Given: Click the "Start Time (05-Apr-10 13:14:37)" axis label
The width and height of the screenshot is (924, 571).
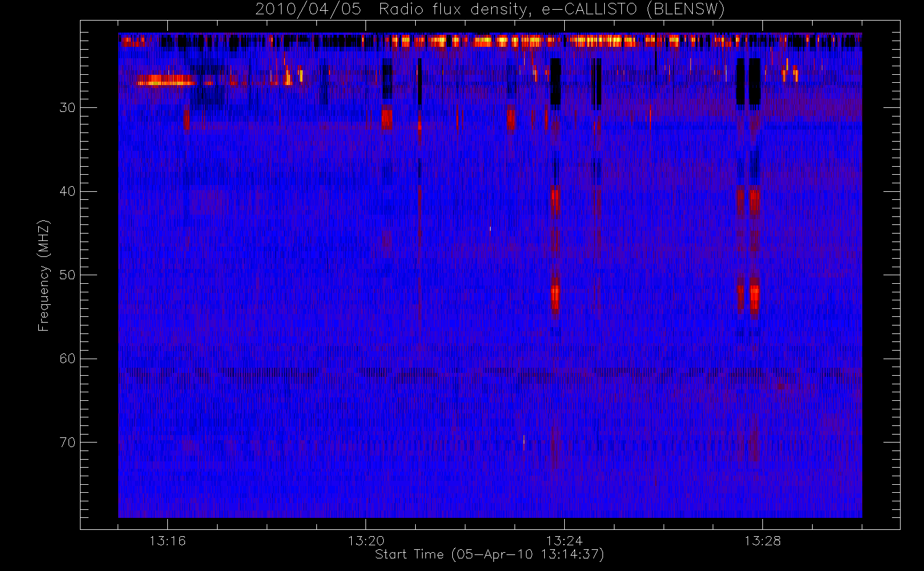Looking at the screenshot, I should tap(489, 554).
